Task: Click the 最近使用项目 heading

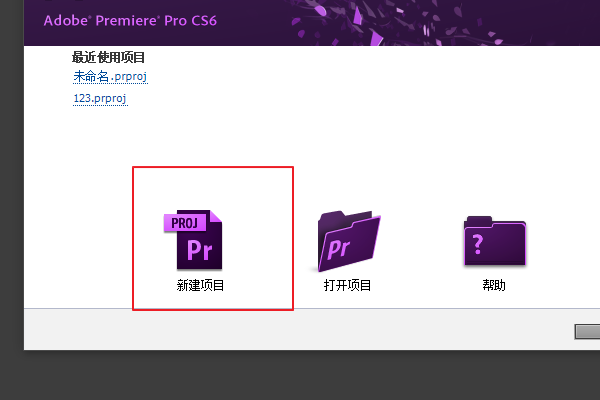Action: (108, 57)
